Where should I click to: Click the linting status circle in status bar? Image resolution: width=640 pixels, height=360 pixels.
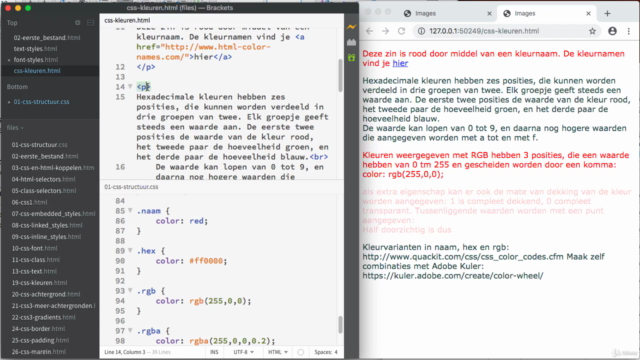pos(300,352)
